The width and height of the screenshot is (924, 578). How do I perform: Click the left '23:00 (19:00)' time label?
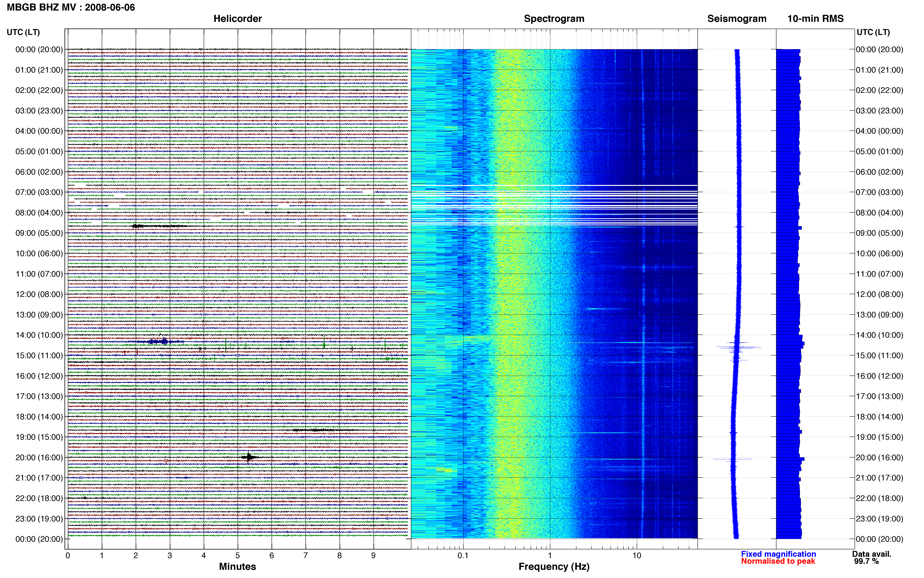(x=39, y=518)
